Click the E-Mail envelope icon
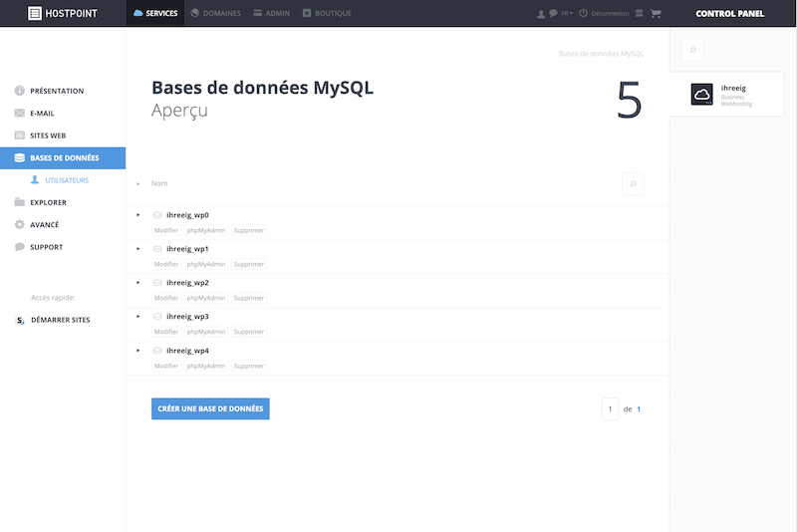 coord(19,113)
